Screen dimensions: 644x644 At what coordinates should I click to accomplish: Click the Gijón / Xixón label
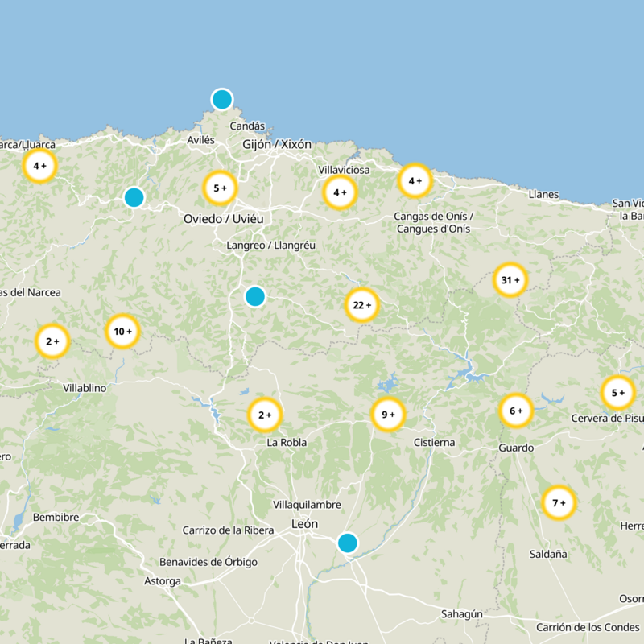(277, 145)
